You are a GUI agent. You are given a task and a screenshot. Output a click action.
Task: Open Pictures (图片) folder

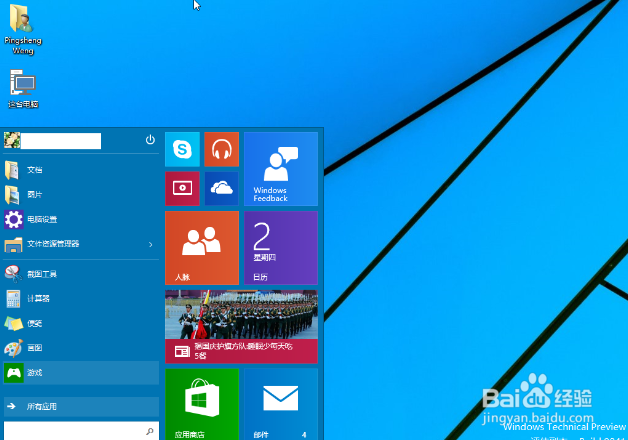[x=81, y=195]
